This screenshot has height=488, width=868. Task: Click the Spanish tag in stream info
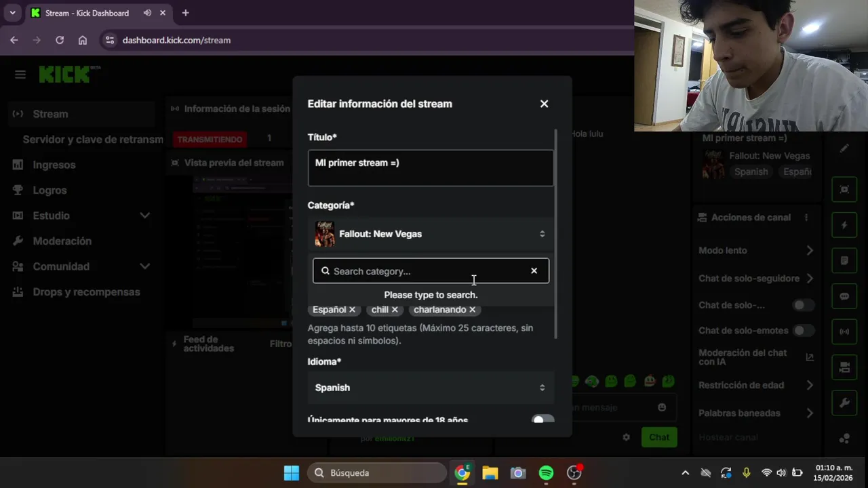[x=751, y=171]
